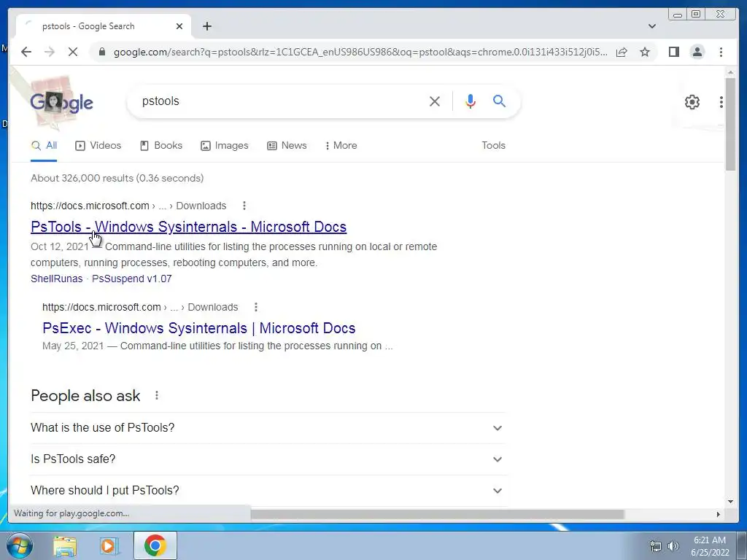Clear the search box with the X

click(435, 101)
